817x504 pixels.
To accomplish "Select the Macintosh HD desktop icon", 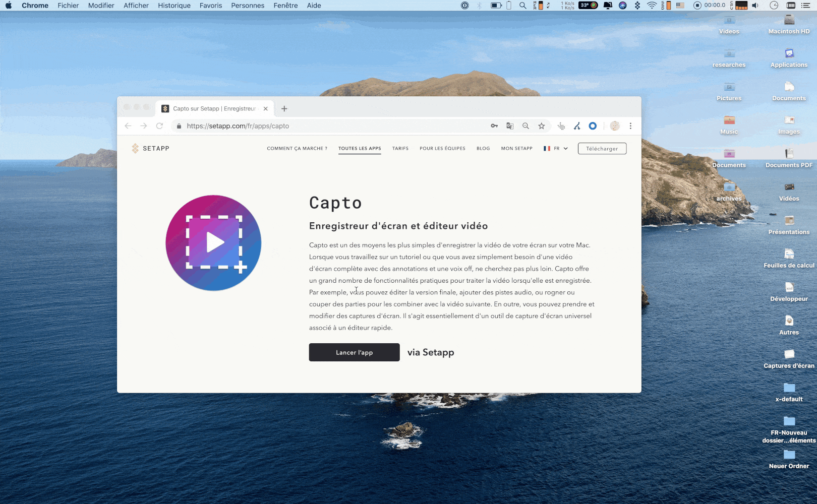I will (789, 24).
